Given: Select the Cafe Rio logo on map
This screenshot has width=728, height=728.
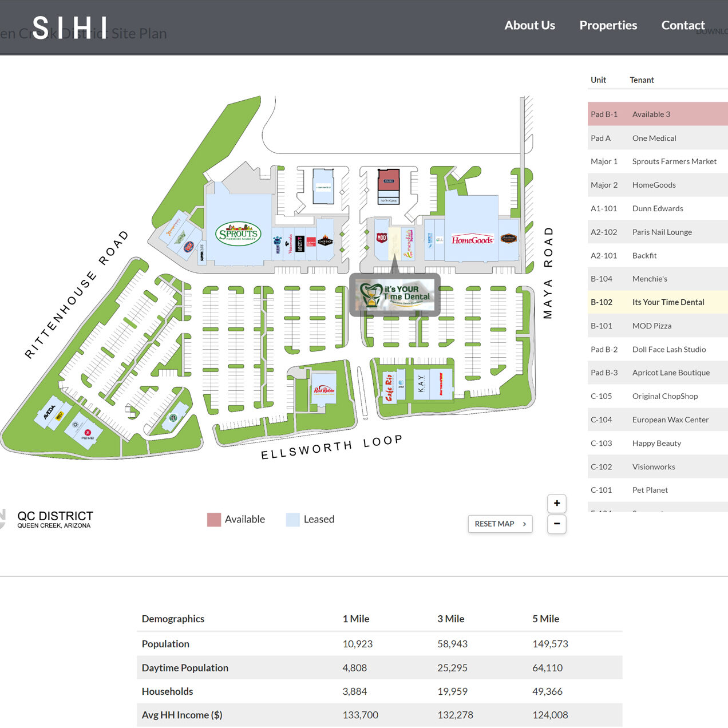Looking at the screenshot, I should [389, 387].
